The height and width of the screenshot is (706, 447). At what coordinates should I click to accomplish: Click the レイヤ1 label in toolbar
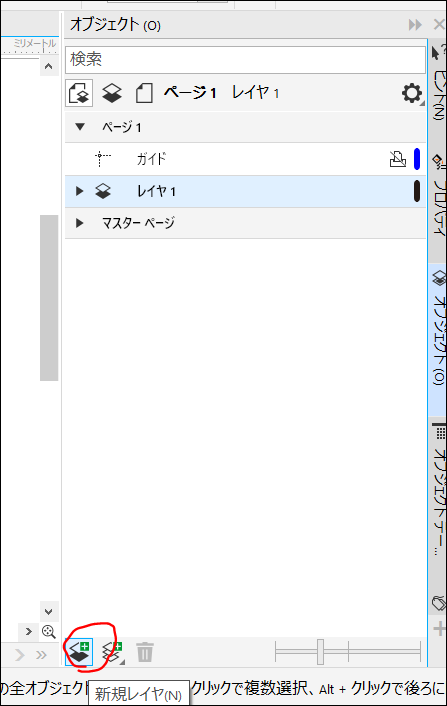(x=255, y=93)
